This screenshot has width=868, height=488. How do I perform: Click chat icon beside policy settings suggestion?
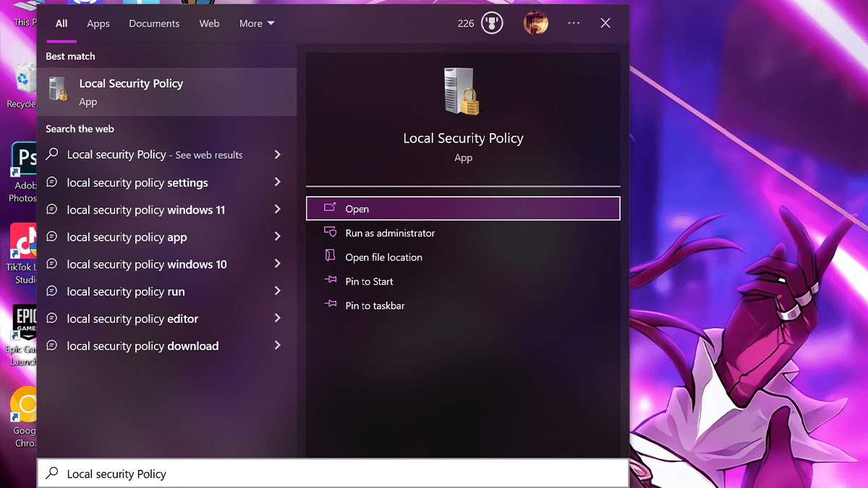(52, 182)
